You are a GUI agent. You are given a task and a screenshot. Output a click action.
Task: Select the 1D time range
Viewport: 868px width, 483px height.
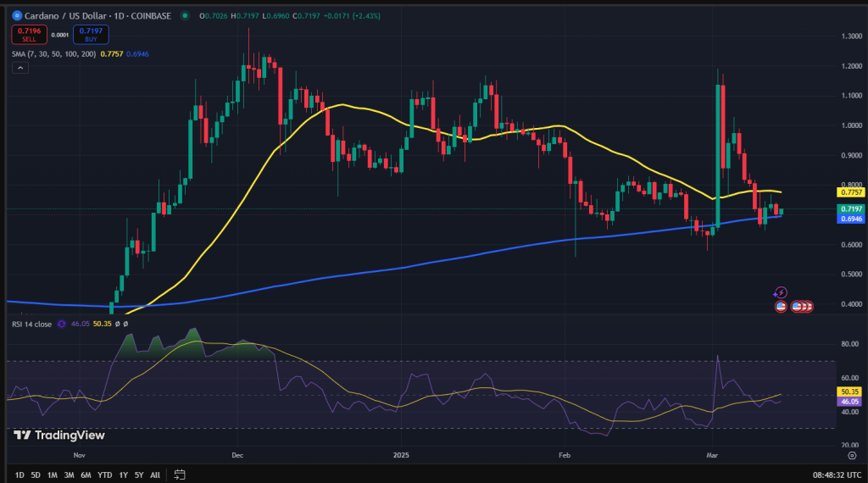tap(19, 475)
